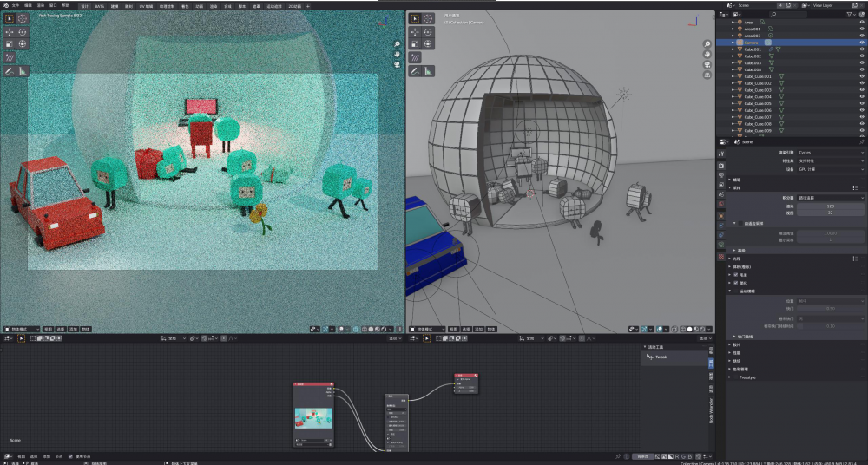Open the outliner filter funnel
Screen dimensions: 868x465
coord(851,15)
